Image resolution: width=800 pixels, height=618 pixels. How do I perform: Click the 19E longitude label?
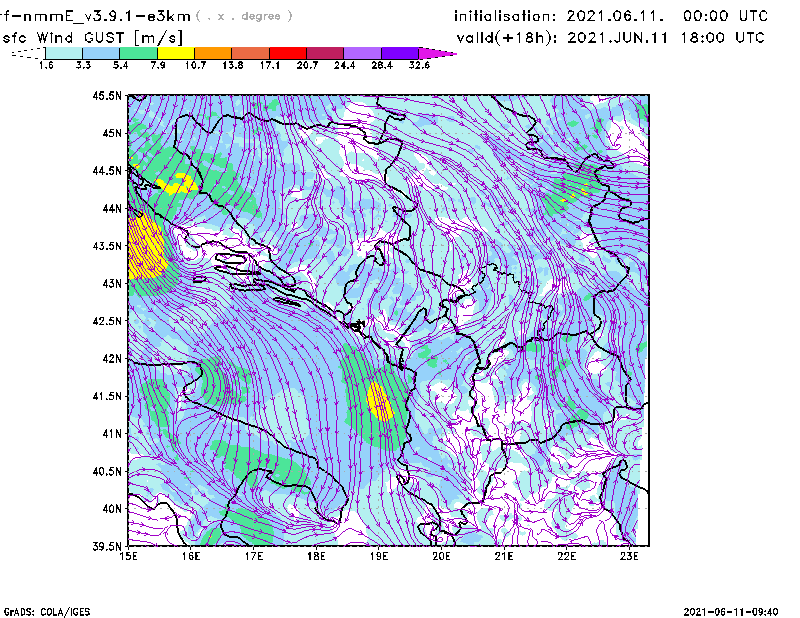[x=379, y=556]
